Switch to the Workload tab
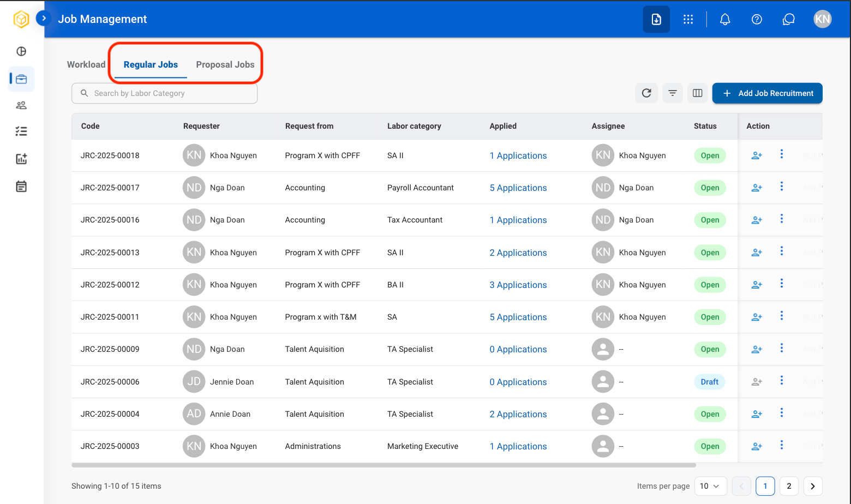Screen dimensions: 851x504 pyautogui.click(x=86, y=64)
